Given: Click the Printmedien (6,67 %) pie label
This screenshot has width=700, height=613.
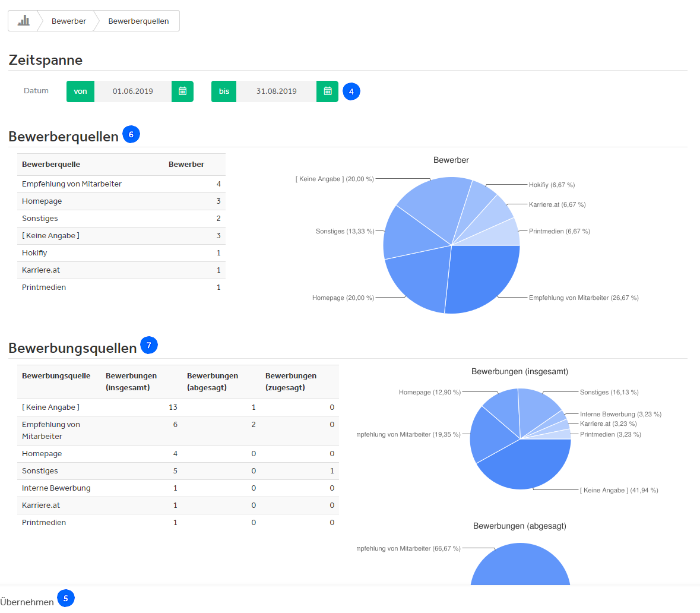Looking at the screenshot, I should [x=559, y=232].
